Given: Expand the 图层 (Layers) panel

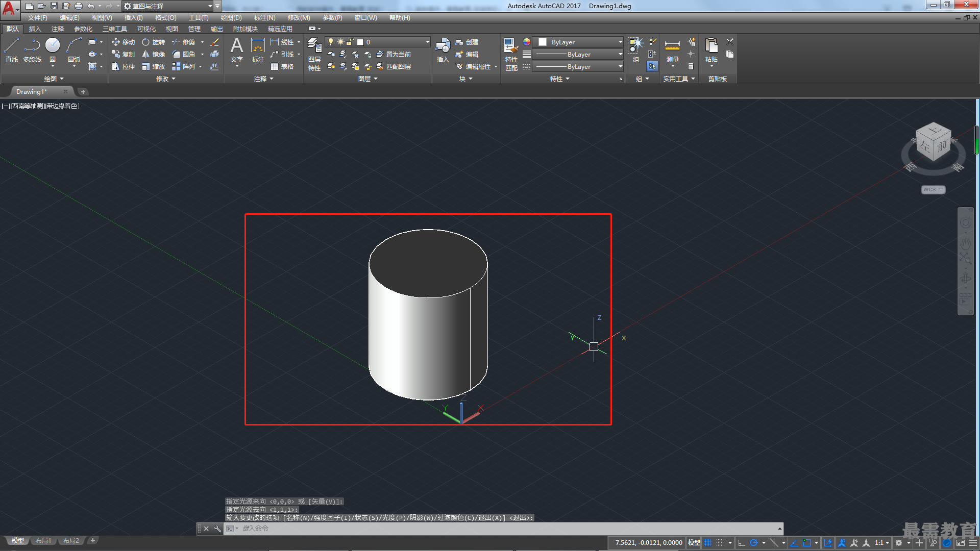Looking at the screenshot, I should [367, 79].
